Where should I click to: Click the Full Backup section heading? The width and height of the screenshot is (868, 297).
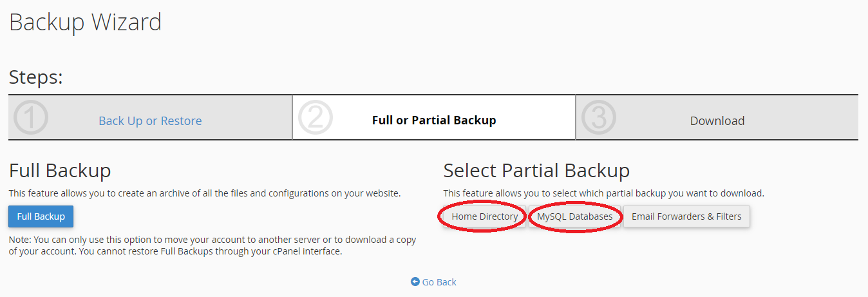[x=60, y=171]
